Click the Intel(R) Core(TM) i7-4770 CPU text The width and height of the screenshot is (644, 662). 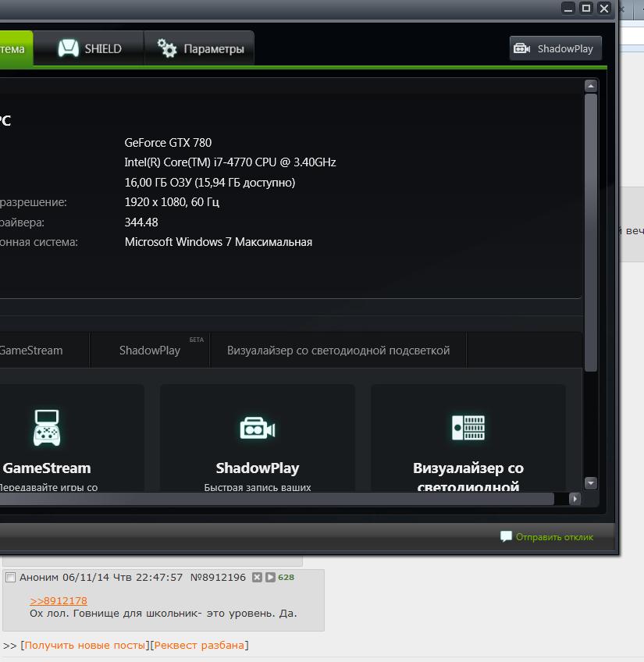click(x=230, y=162)
